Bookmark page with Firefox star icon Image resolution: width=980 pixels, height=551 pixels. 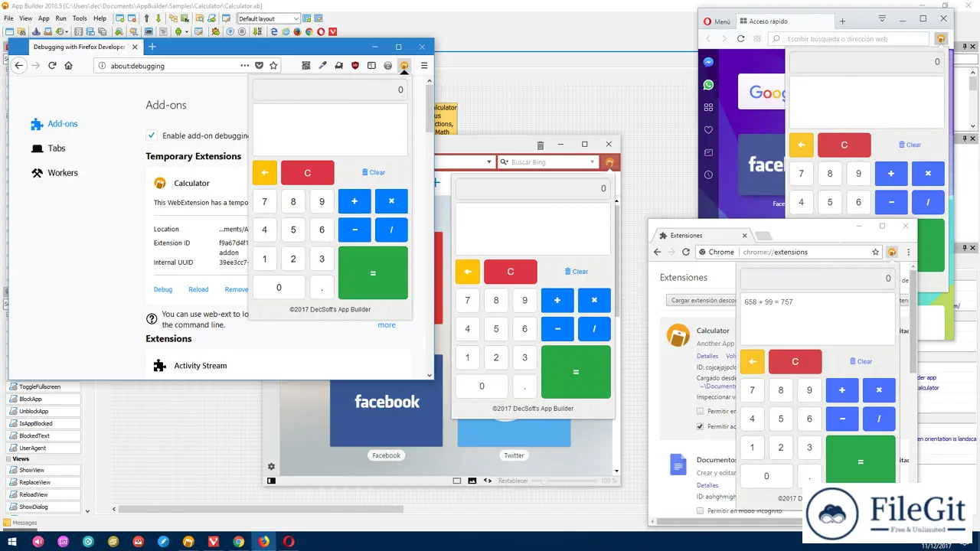click(273, 66)
